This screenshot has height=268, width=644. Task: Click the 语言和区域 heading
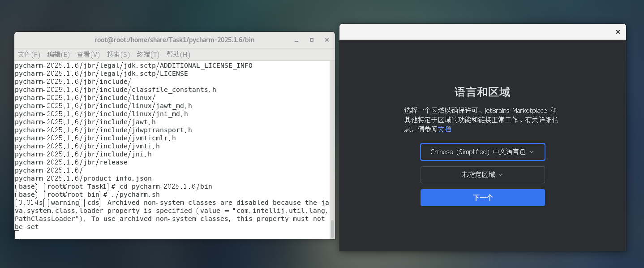[x=482, y=92]
